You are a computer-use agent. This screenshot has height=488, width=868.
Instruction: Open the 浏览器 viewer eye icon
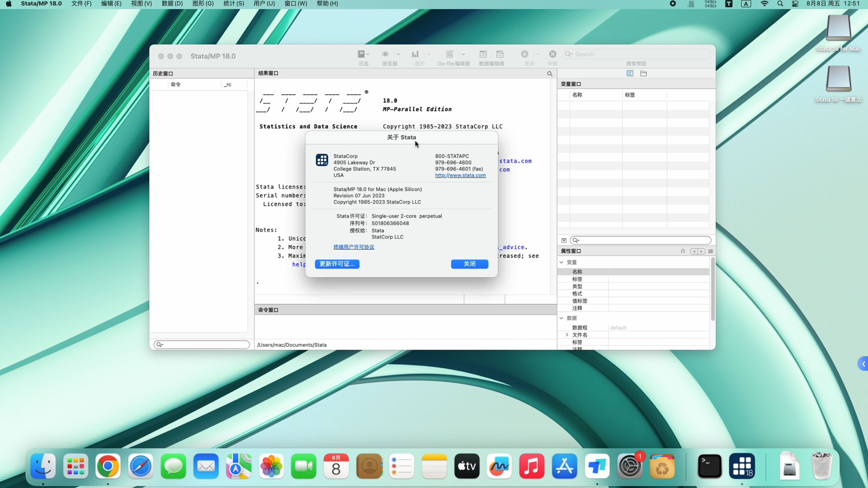tap(385, 54)
